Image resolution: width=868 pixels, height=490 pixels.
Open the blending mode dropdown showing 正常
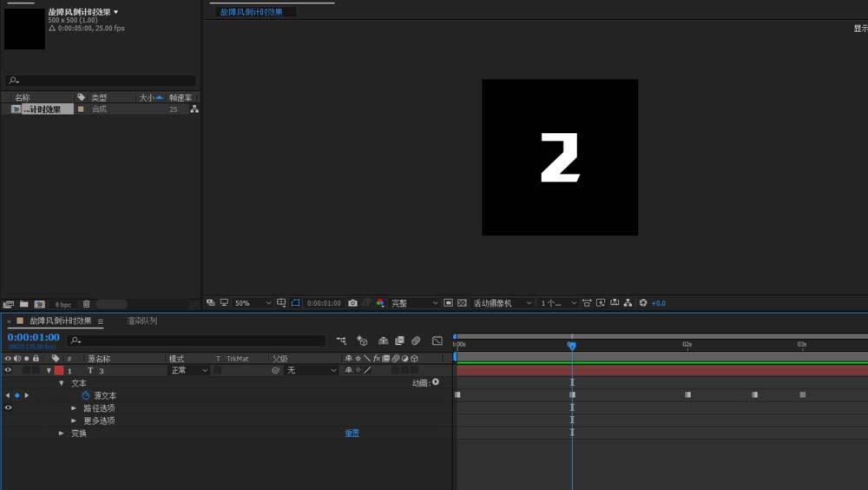tap(188, 370)
